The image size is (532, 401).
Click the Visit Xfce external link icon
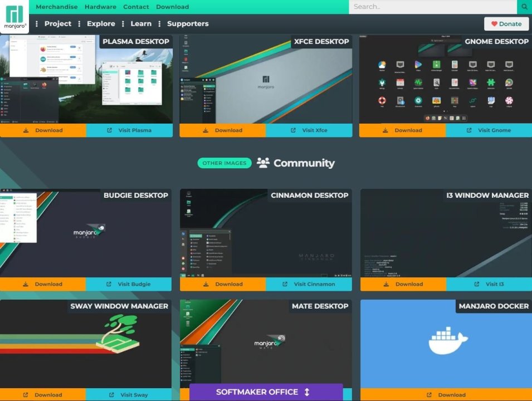pos(293,130)
